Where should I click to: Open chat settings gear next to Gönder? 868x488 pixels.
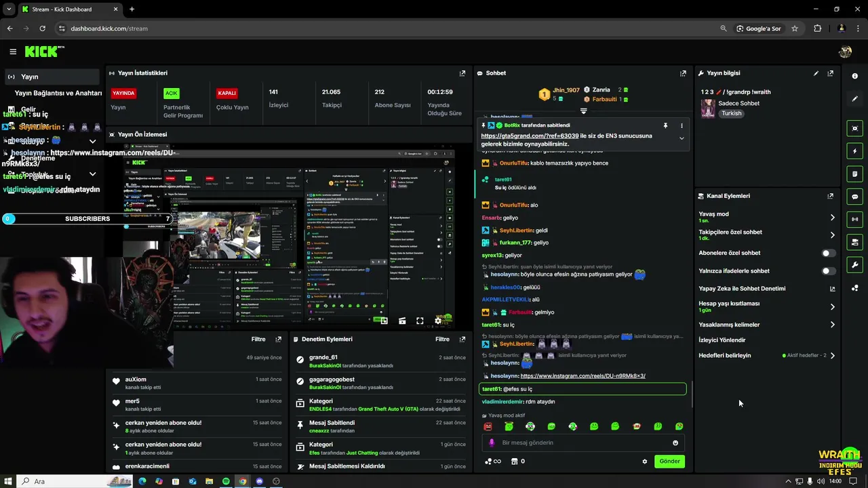[x=645, y=462]
